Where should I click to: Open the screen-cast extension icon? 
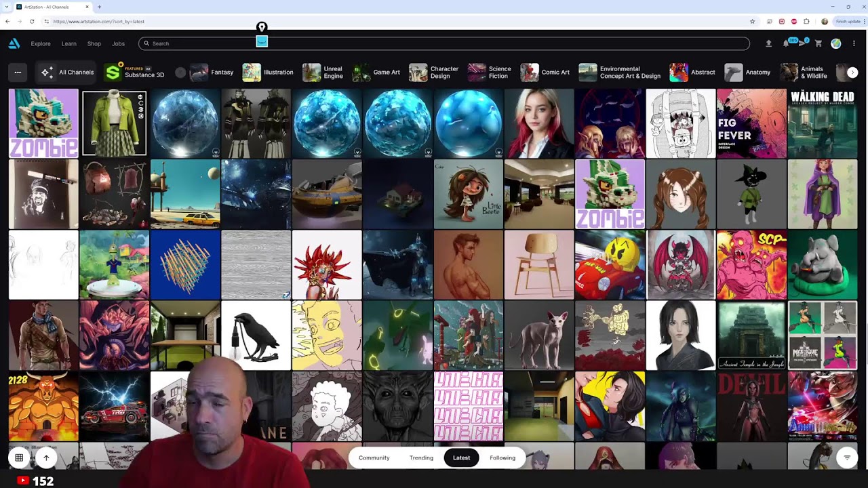[769, 21]
